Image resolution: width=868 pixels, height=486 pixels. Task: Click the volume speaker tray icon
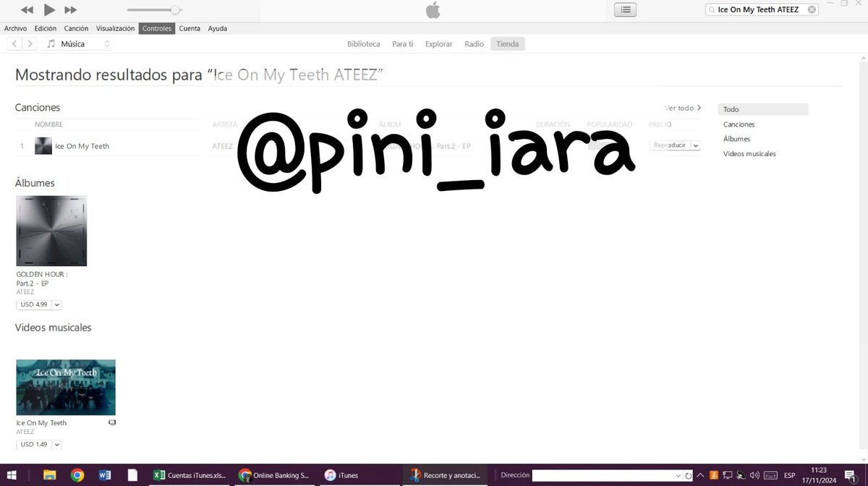point(753,475)
